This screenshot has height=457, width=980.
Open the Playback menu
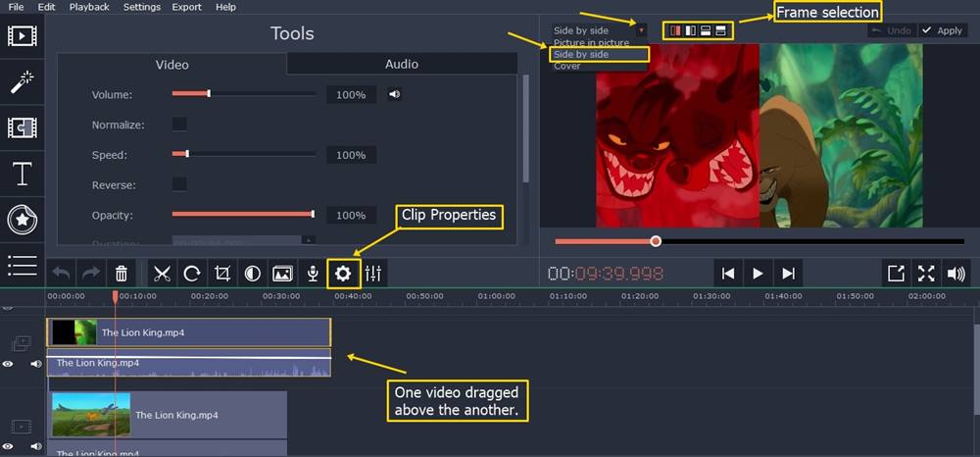[89, 7]
